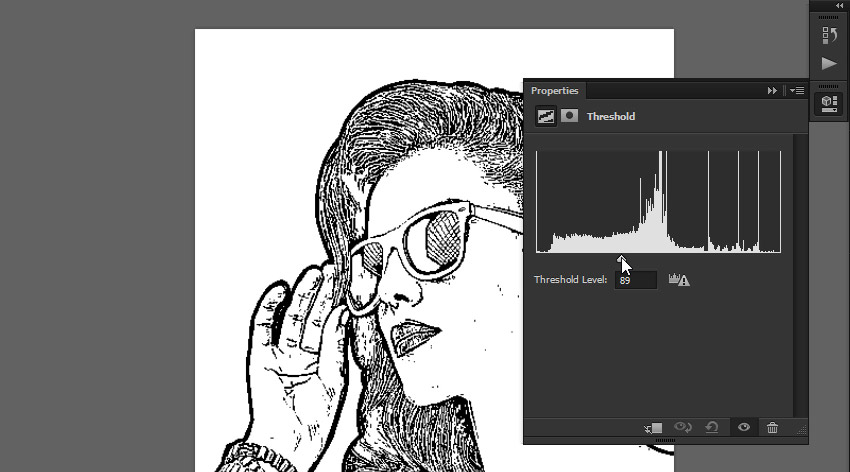Click the Properties panel resize grip
Image resolution: width=850 pixels, height=472 pixels.
[x=802, y=430]
